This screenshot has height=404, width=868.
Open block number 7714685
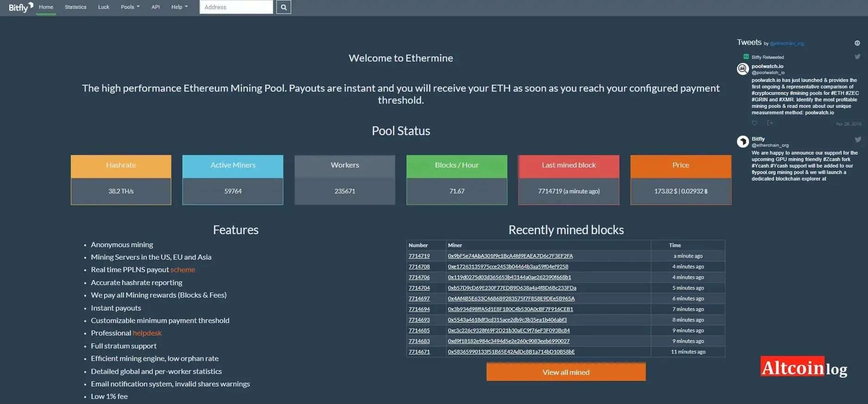(x=419, y=330)
